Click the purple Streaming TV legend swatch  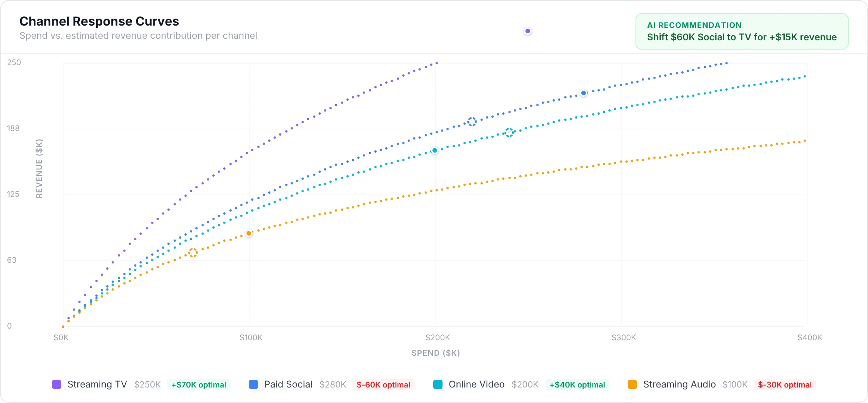(57, 384)
